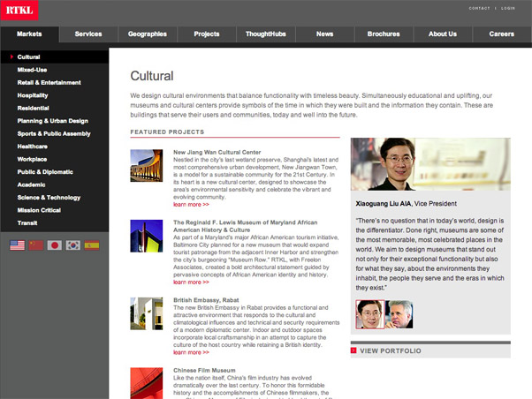
Task: Select Xiaoguang Liu small portrait thumbnail
Action: [369, 314]
